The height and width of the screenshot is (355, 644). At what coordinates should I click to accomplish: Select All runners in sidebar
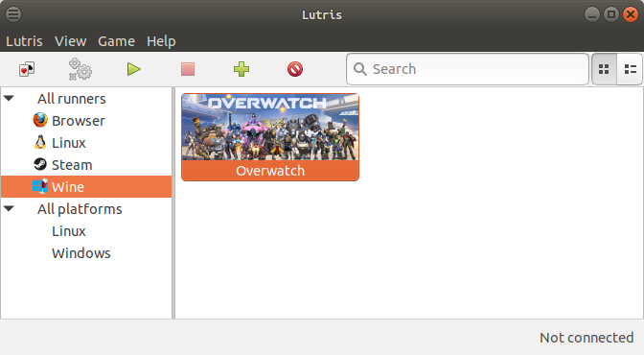coord(72,99)
